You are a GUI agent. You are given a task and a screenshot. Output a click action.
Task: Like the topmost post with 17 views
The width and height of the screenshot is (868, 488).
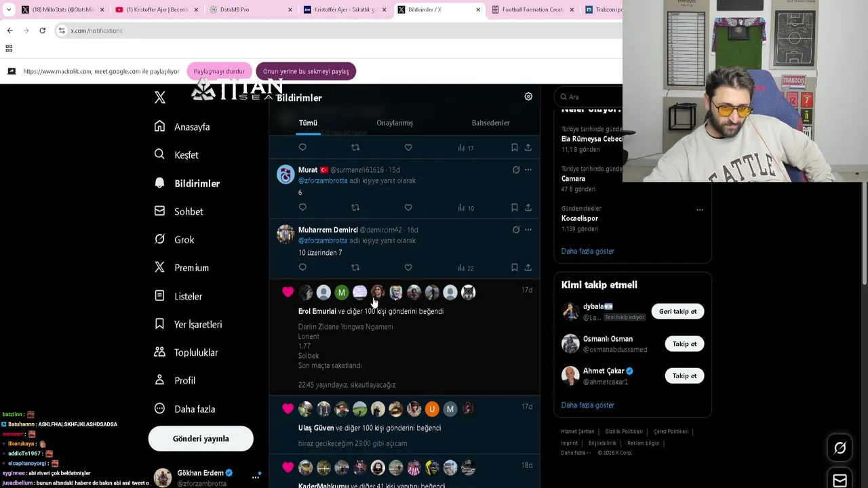tap(408, 147)
